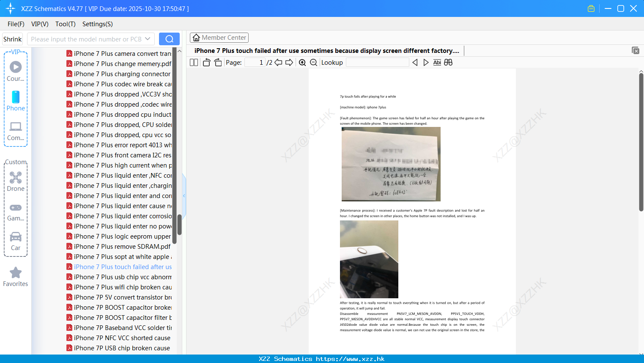
Task: Rotate page counterclockwise
Action: click(206, 63)
